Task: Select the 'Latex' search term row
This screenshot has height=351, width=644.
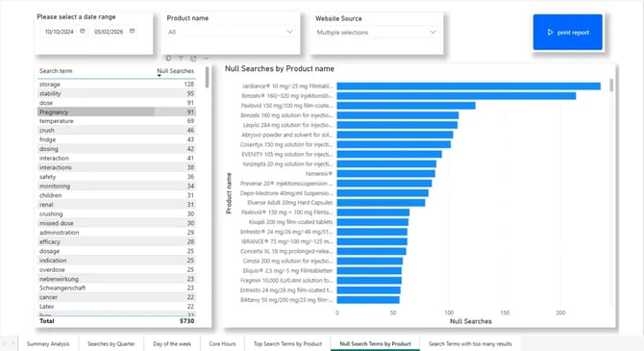Action: pyautogui.click(x=116, y=306)
